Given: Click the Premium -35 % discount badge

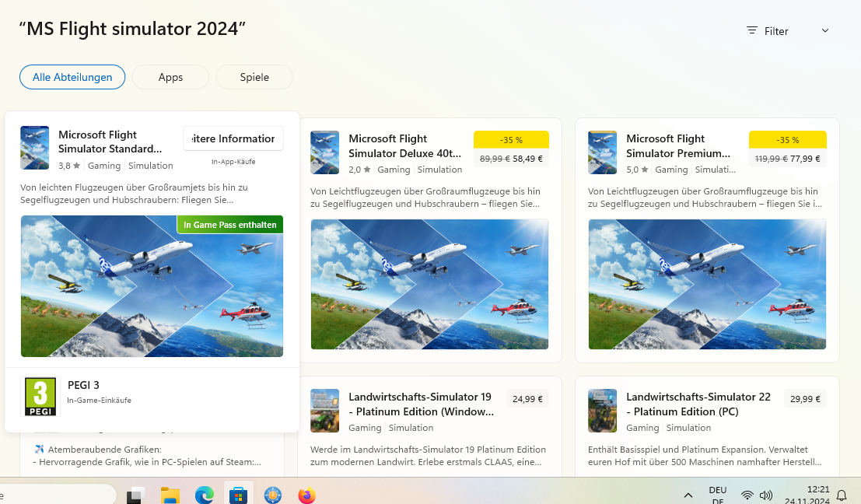Looking at the screenshot, I should pyautogui.click(x=787, y=139).
